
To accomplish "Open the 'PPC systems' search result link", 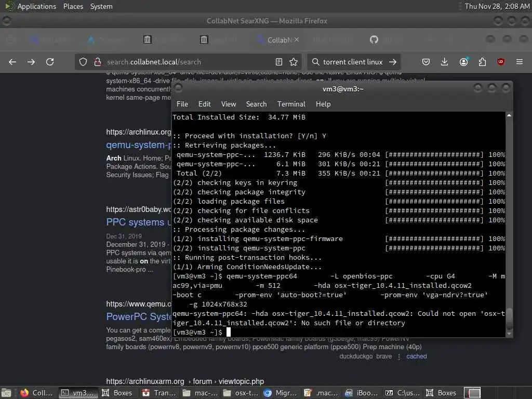I will pos(138,222).
